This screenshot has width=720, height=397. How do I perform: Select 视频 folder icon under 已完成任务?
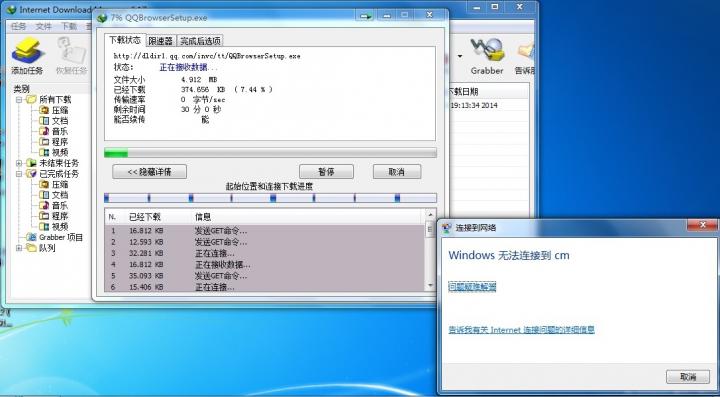point(44,226)
